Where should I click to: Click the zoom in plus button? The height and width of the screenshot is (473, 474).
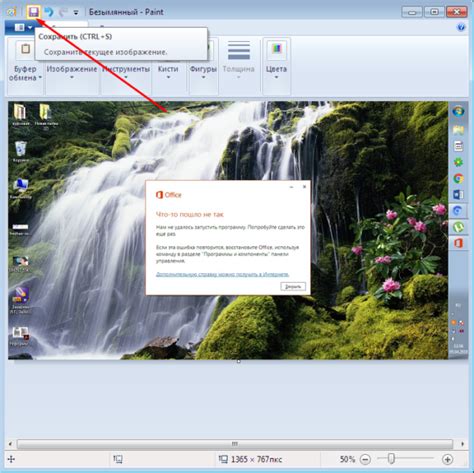coord(447,459)
